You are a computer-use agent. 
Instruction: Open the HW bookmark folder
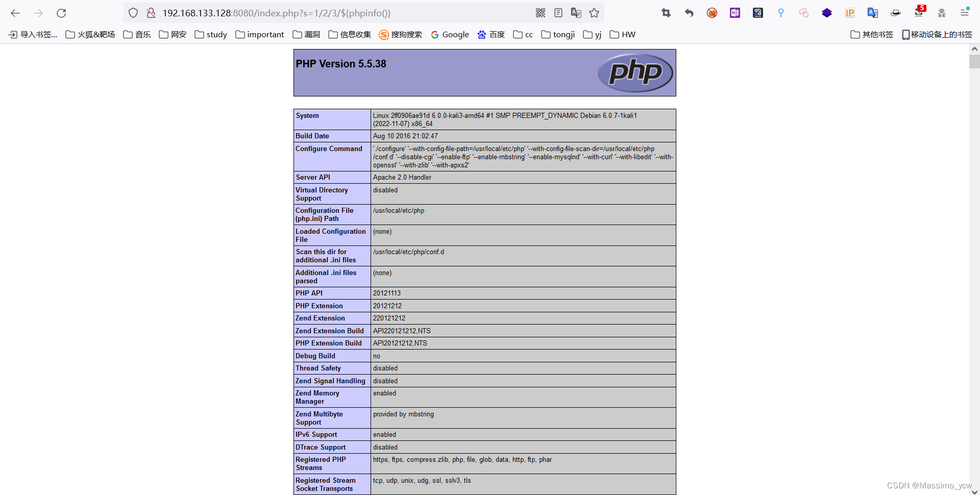pos(623,35)
